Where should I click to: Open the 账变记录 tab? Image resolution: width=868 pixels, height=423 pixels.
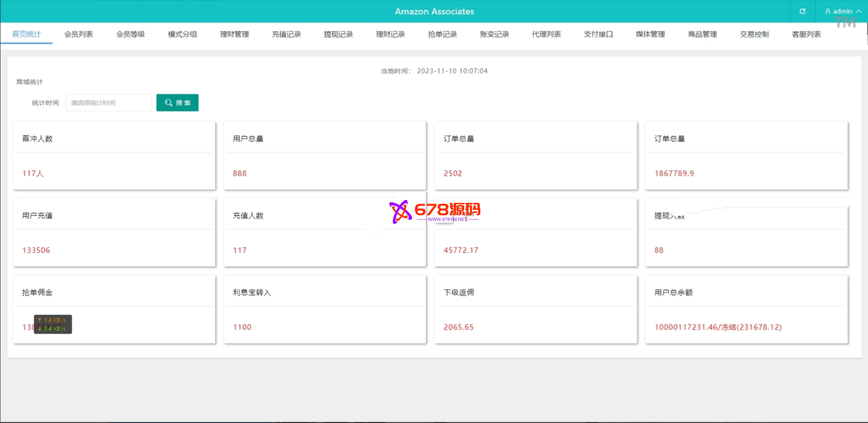[x=494, y=34]
